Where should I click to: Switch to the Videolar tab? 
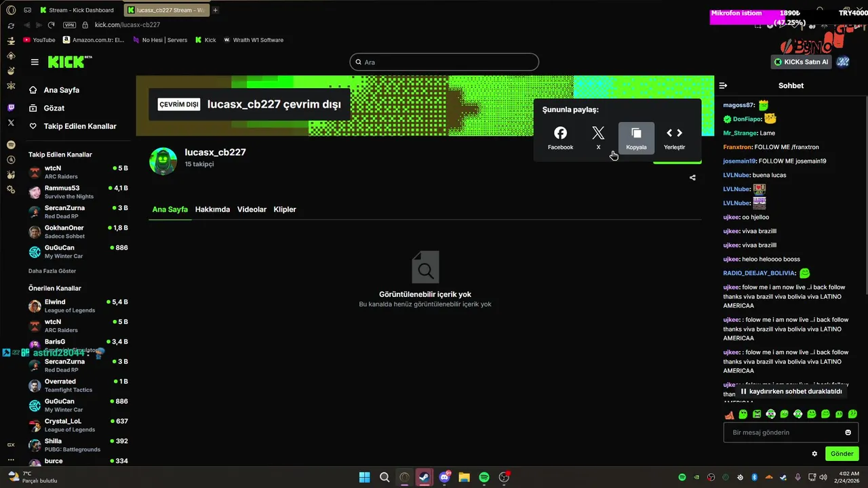252,209
